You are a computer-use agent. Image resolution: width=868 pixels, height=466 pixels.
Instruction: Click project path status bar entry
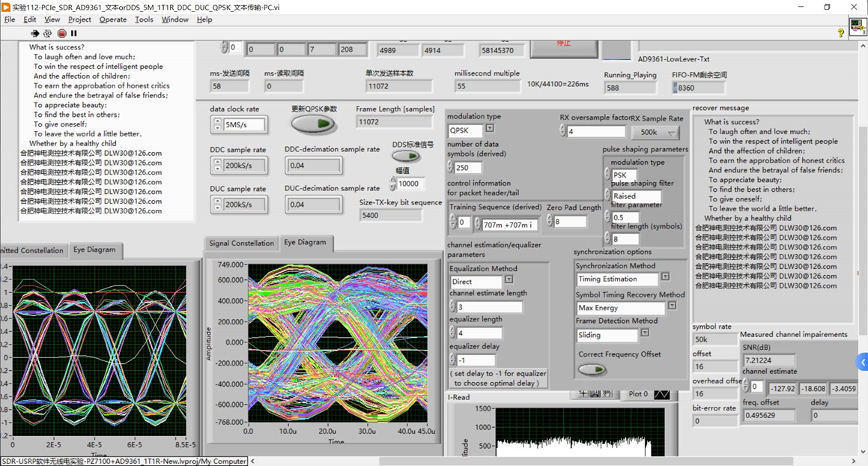[124, 461]
